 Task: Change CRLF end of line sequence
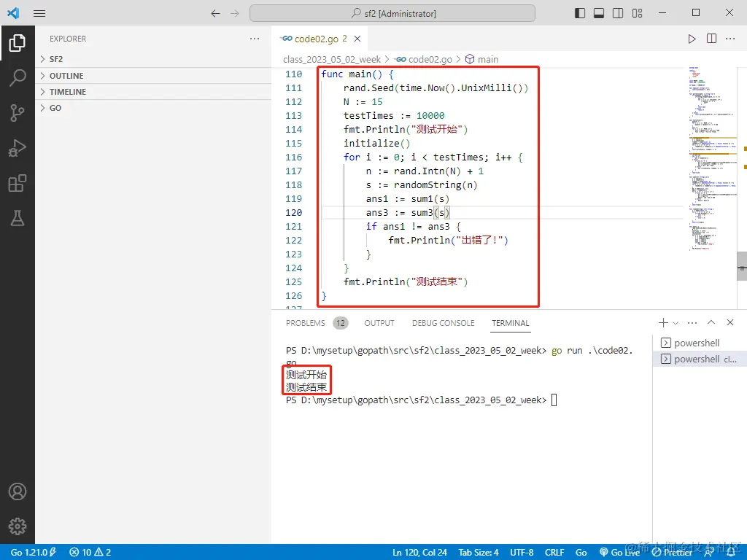click(x=554, y=553)
